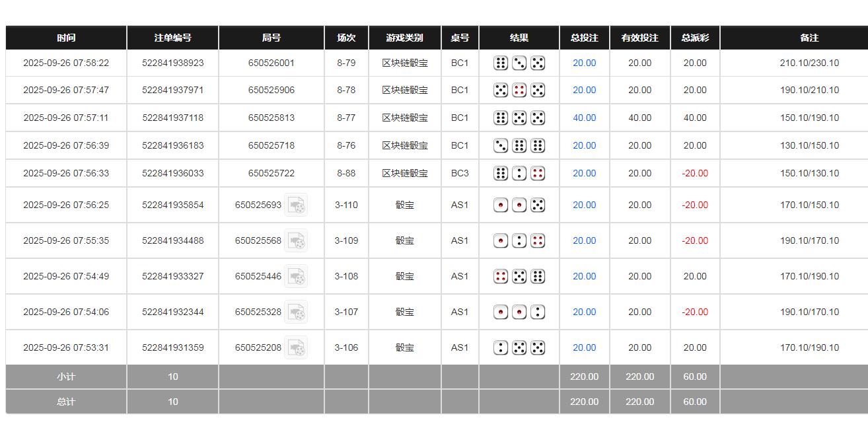Click the 时间 column header
This screenshot has width=868, height=430.
click(66, 38)
